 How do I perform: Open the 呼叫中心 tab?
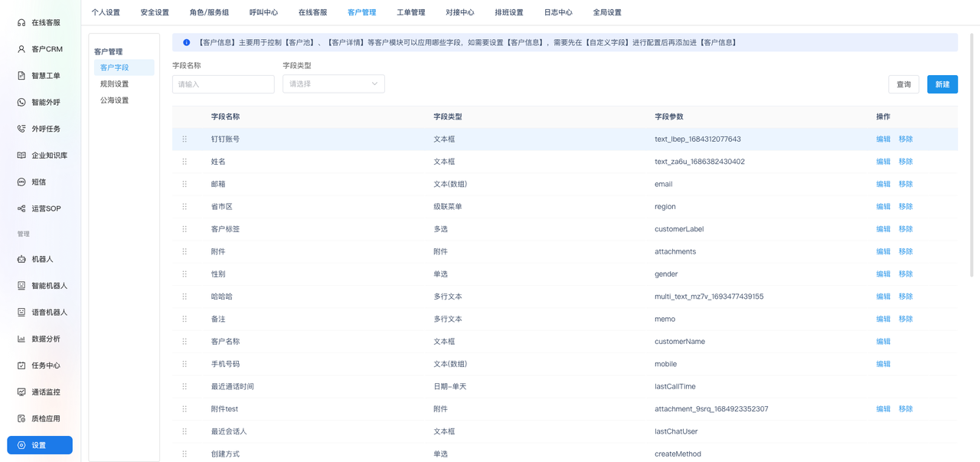263,12
